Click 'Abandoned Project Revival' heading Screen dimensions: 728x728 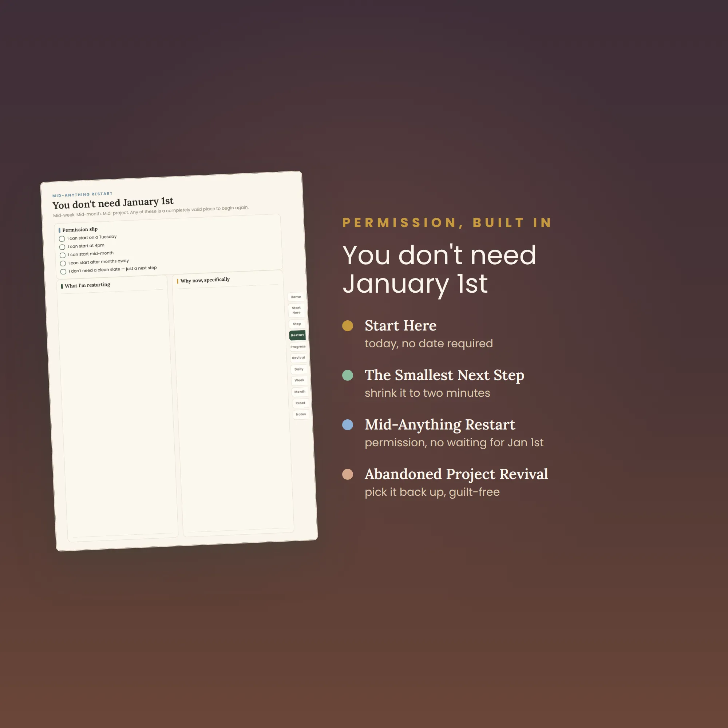(x=456, y=474)
